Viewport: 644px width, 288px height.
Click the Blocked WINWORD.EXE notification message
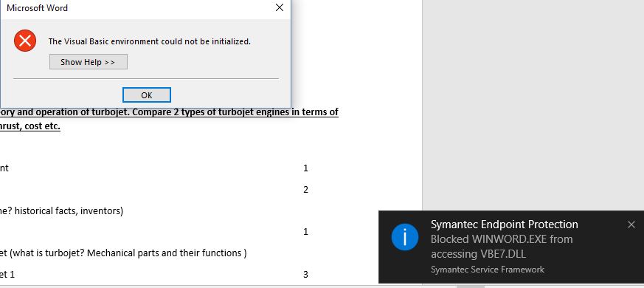(502, 247)
